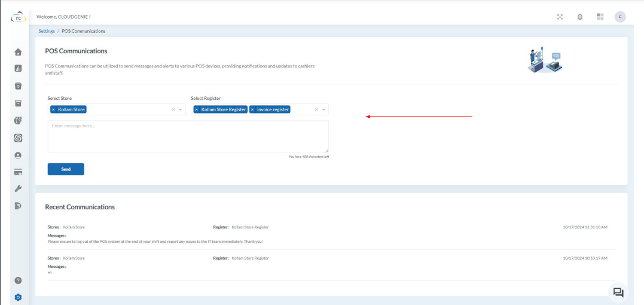
Task: Open the bar chart reports icon
Action: click(x=18, y=69)
